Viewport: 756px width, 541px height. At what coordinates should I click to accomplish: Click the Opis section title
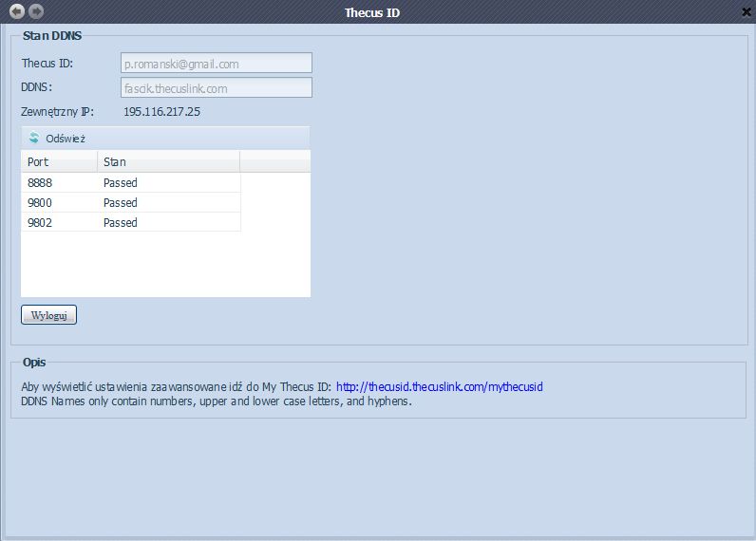pos(34,363)
